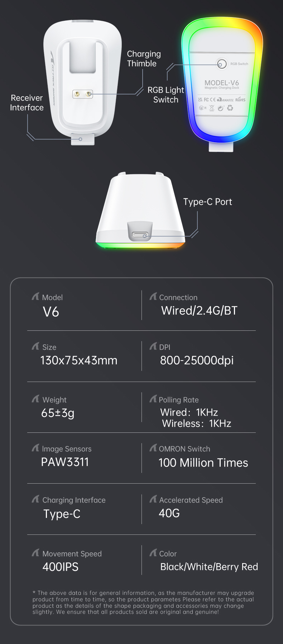Screen dimensions: 283x644
Task: Click the "Receiver Interface" label text
Action: pyautogui.click(x=27, y=103)
